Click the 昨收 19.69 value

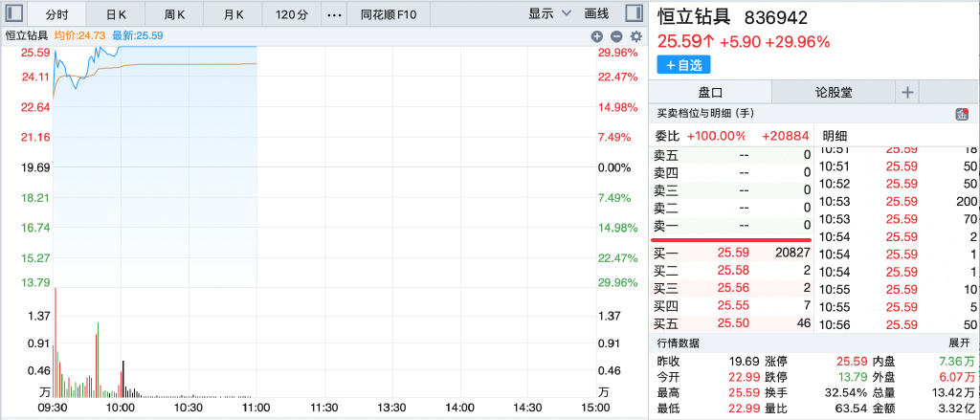(744, 362)
